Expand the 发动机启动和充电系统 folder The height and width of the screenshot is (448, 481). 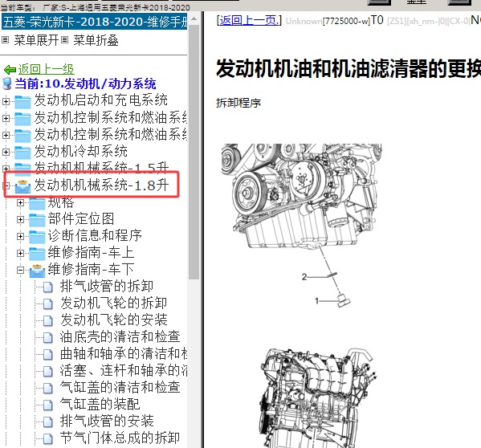(x=6, y=101)
